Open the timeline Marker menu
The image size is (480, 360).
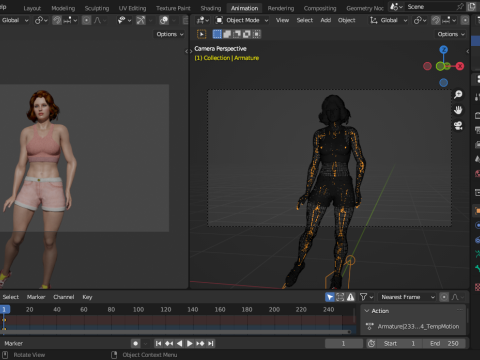click(x=36, y=297)
